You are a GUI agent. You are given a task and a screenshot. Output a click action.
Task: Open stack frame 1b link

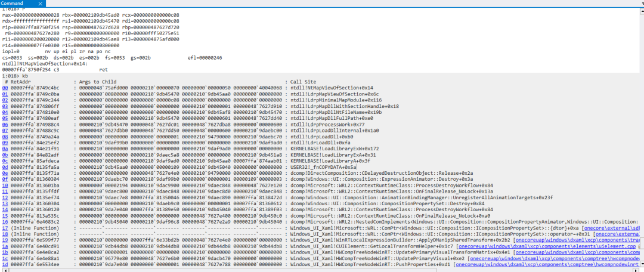(5, 252)
